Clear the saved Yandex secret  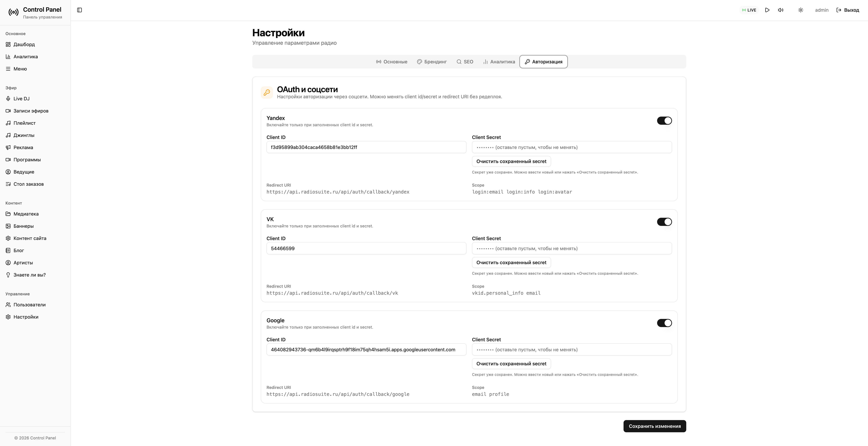point(511,161)
